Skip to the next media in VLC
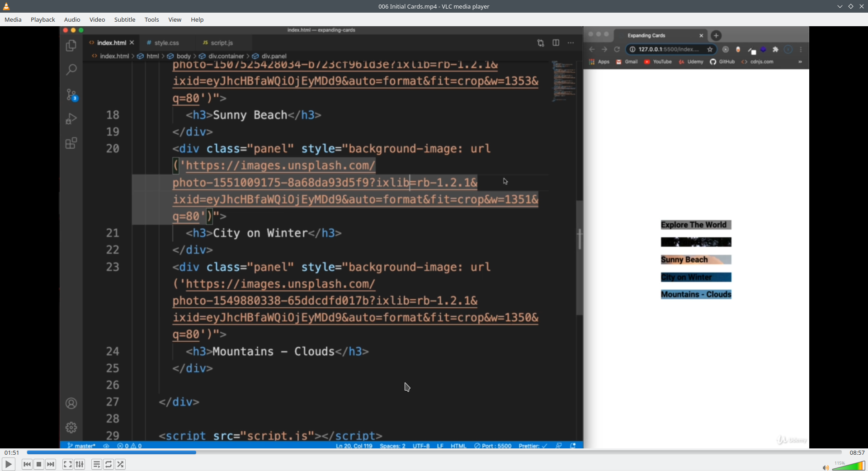This screenshot has height=471, width=868. click(x=51, y=464)
